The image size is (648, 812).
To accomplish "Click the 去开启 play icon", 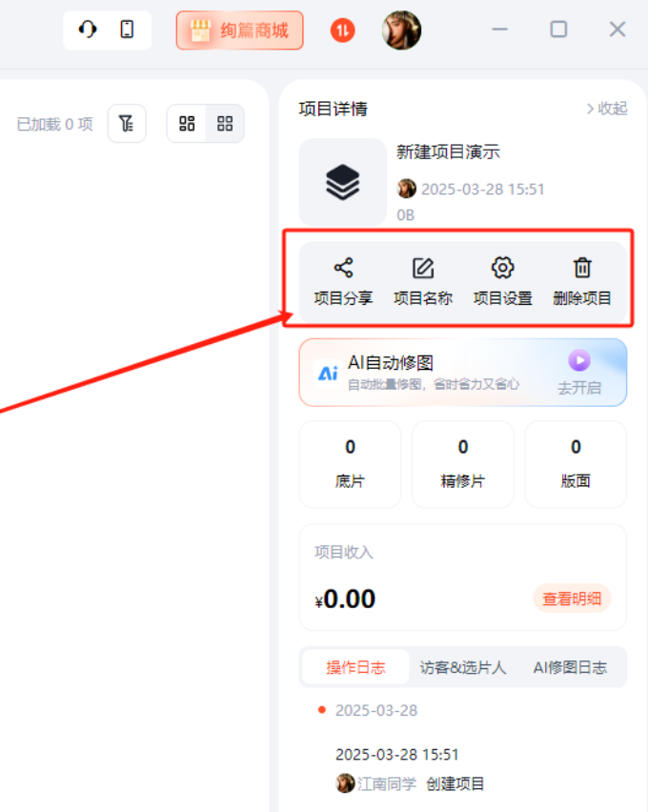I will 579,360.
